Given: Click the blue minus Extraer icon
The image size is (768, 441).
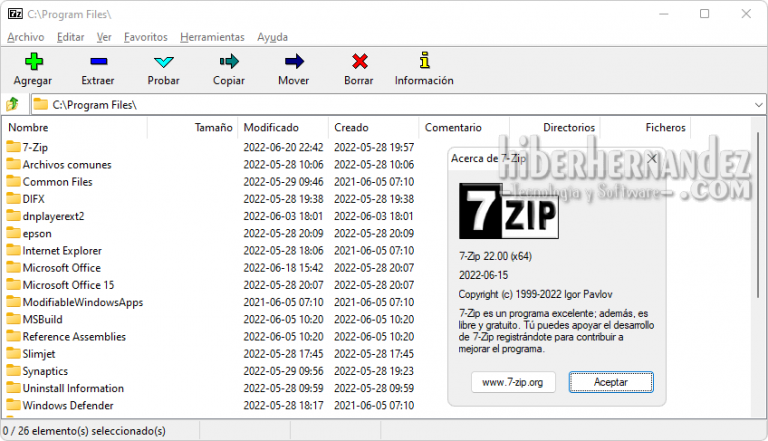Looking at the screenshot, I should point(98,62).
